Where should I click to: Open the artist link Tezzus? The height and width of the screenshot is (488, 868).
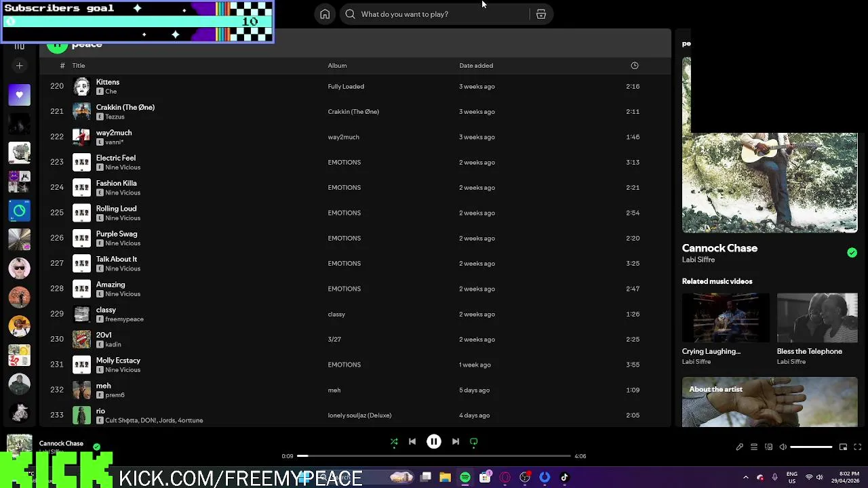click(x=115, y=117)
